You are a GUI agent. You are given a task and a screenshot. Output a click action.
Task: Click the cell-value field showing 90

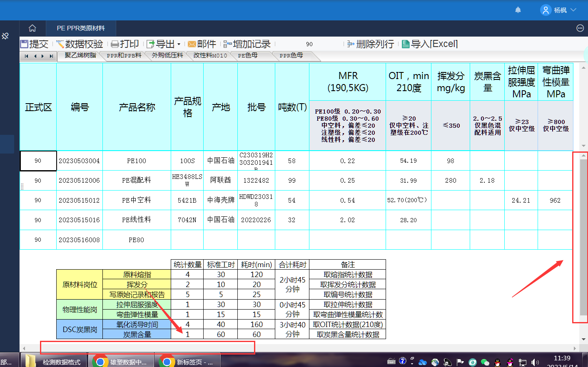(x=309, y=44)
